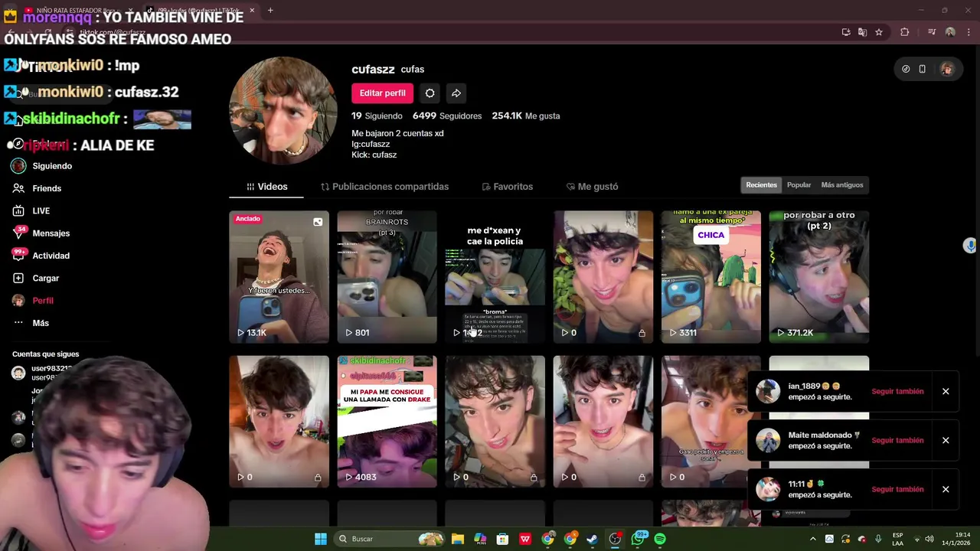The height and width of the screenshot is (551, 980).
Task: Click the Windows taskbar Buscar search box
Action: point(390,539)
